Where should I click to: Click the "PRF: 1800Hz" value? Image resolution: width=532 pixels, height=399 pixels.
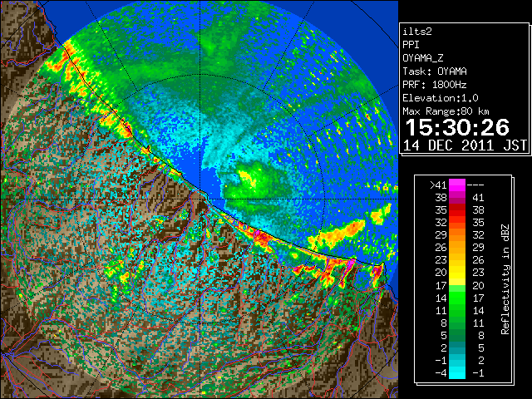point(435,85)
